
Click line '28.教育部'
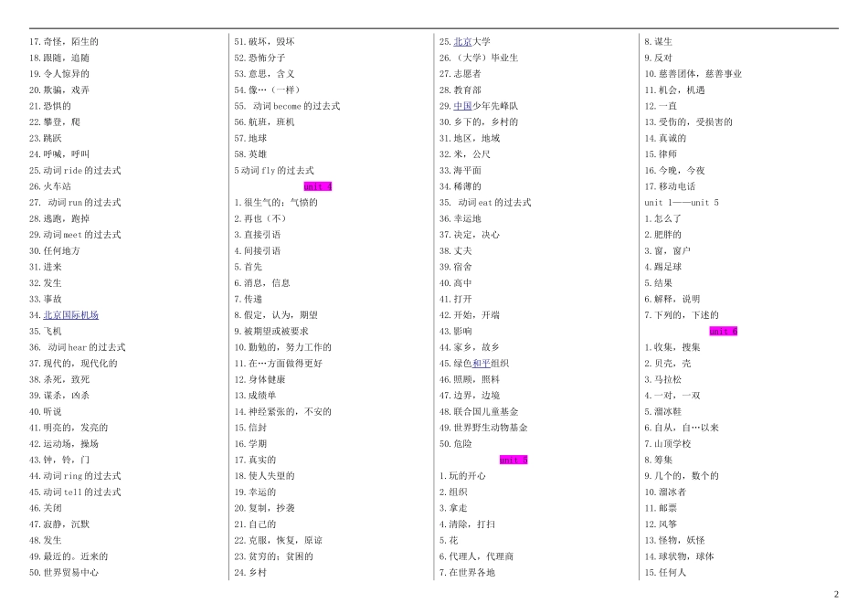[x=460, y=90]
